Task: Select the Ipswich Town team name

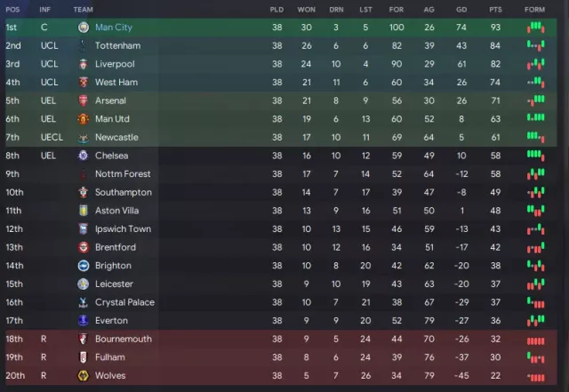Action: [x=123, y=229]
